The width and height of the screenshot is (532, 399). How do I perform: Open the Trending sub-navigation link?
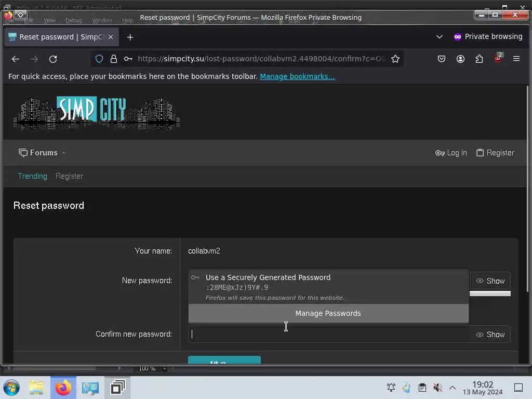(x=32, y=176)
